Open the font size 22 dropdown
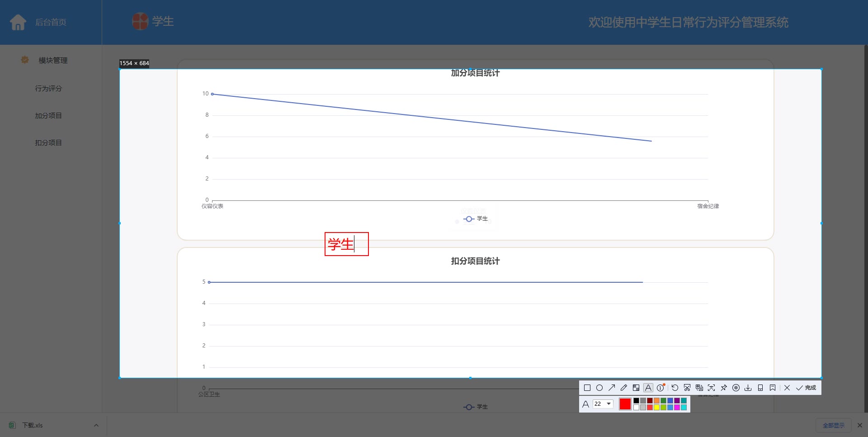 pyautogui.click(x=603, y=404)
